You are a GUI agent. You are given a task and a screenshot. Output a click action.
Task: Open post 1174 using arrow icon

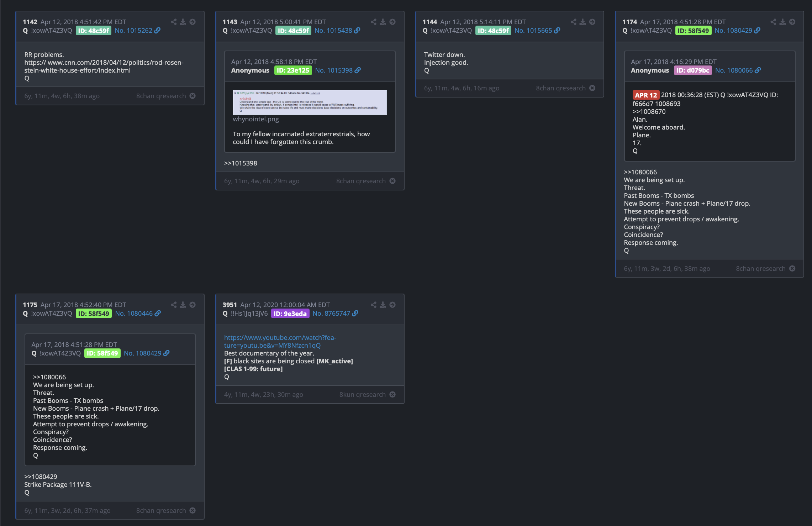click(792, 22)
